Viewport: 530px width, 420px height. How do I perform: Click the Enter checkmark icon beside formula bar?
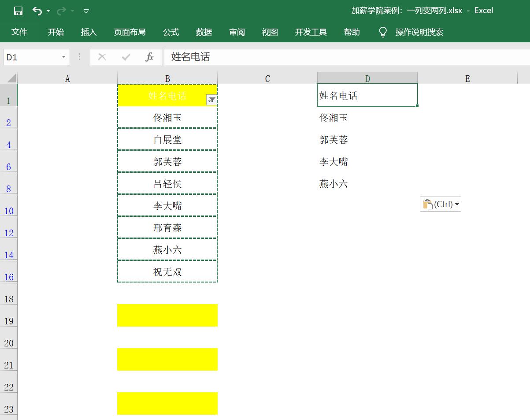tap(126, 56)
